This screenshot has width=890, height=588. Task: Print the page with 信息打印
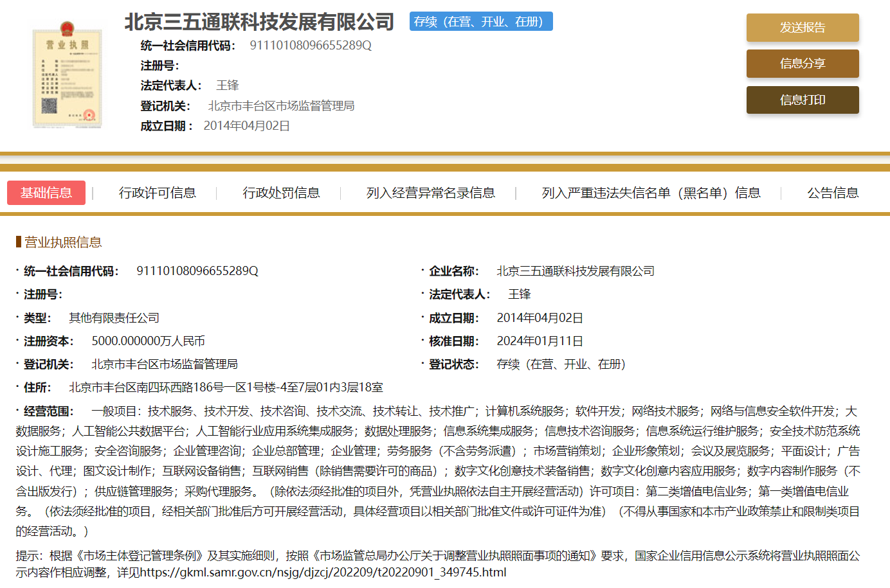(803, 100)
